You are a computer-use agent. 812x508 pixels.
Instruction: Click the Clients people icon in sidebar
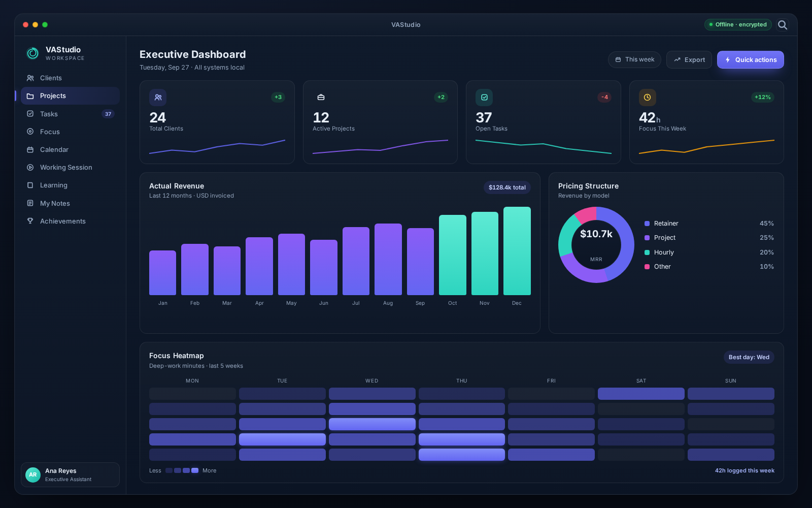click(30, 78)
